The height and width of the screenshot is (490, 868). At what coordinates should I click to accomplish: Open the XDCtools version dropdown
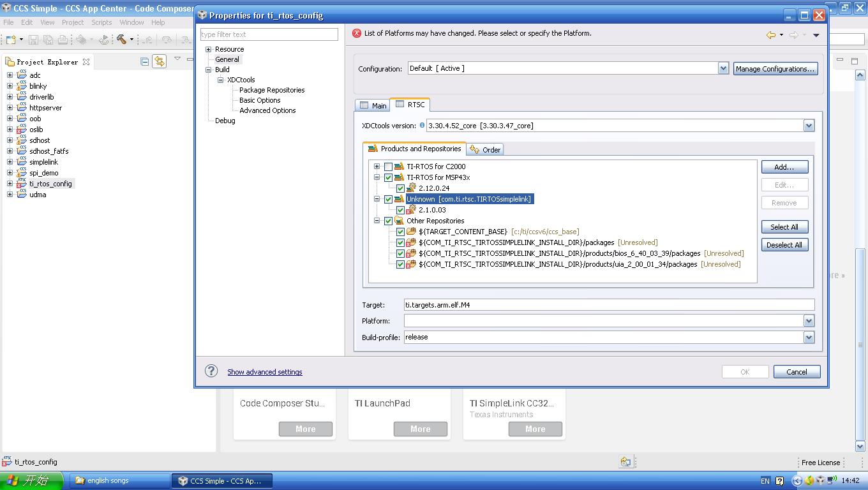point(809,126)
